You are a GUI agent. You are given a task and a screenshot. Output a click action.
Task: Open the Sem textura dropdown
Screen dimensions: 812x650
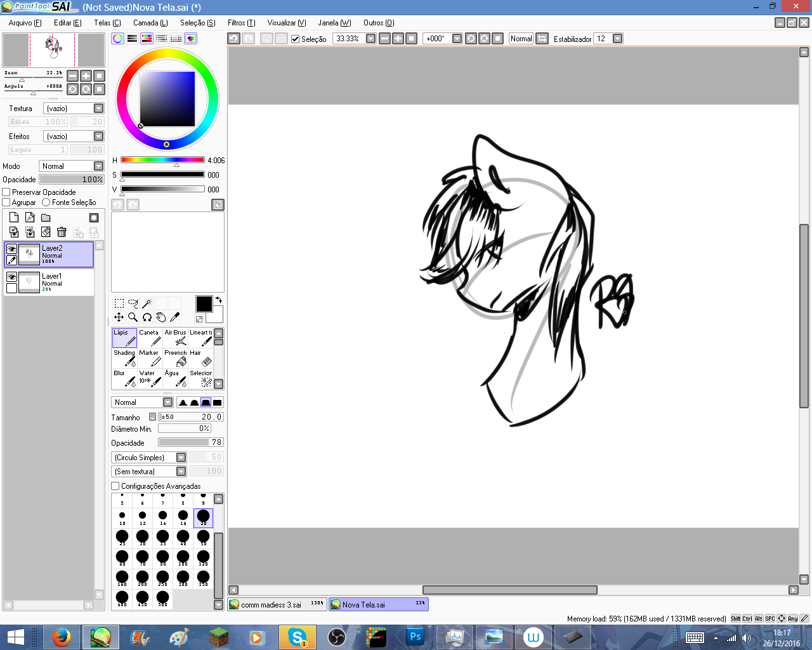click(148, 472)
